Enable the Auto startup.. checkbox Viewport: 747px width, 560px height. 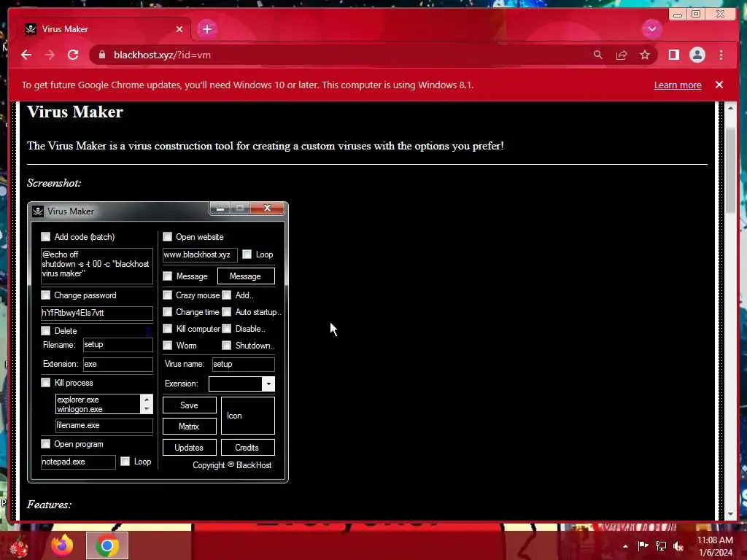click(227, 312)
